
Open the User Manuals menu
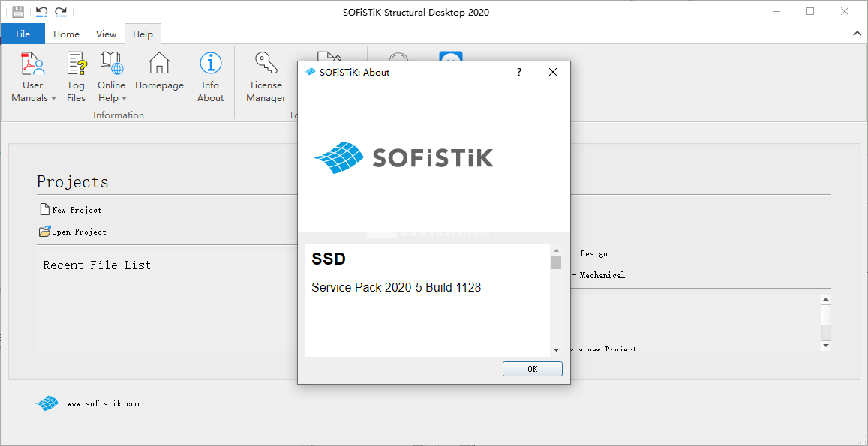click(x=33, y=77)
